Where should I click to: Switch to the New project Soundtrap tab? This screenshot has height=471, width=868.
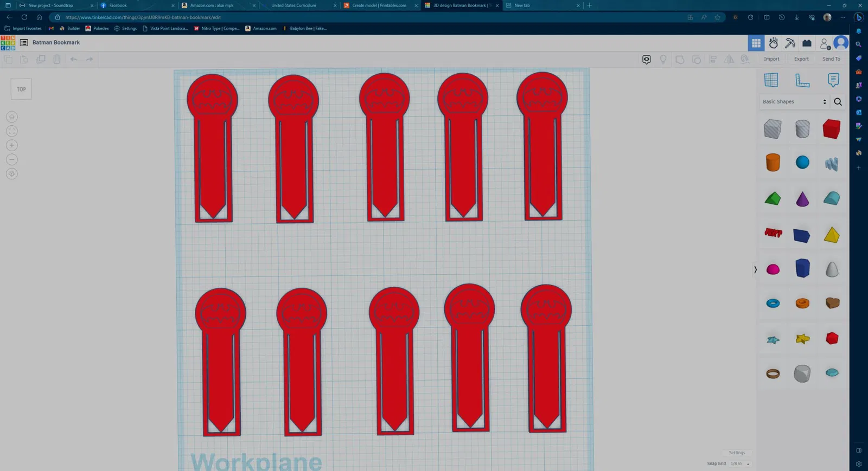point(56,5)
